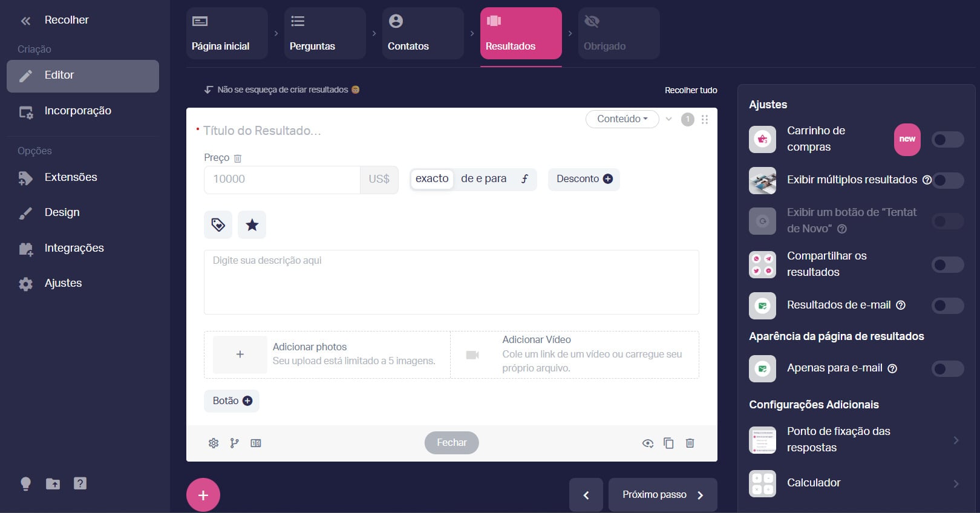Open result settings gear icon

pos(214,443)
